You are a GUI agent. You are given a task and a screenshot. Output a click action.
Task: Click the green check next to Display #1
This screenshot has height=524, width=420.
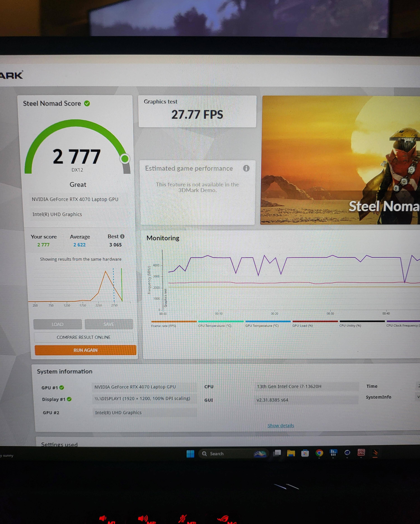[x=69, y=399]
